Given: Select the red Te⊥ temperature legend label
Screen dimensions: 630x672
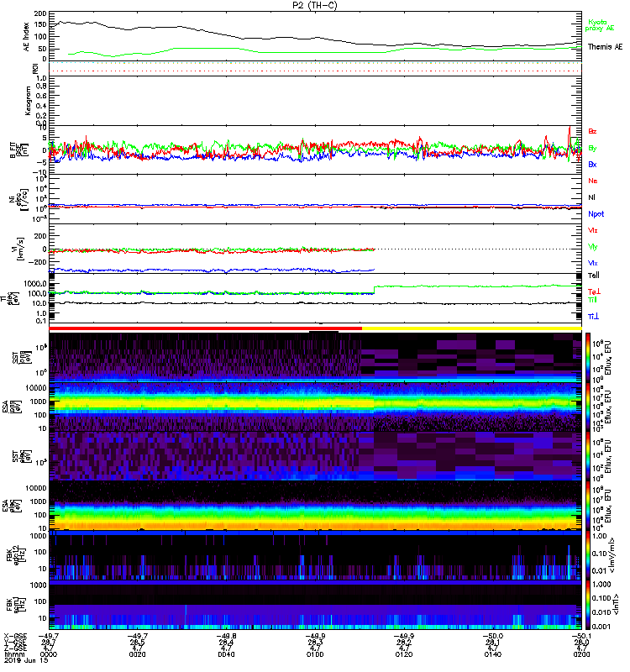Looking at the screenshot, I should pyautogui.click(x=594, y=291).
